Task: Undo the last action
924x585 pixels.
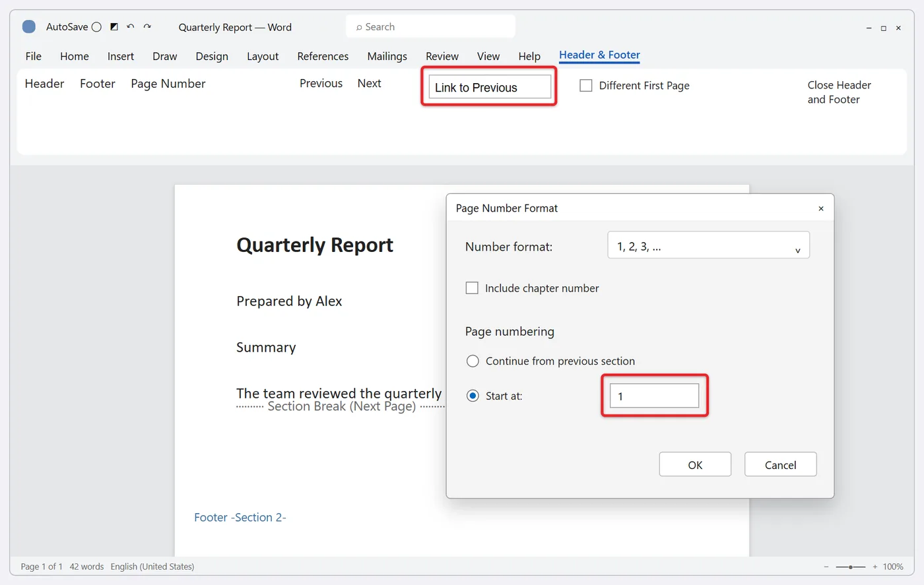Action: click(131, 27)
